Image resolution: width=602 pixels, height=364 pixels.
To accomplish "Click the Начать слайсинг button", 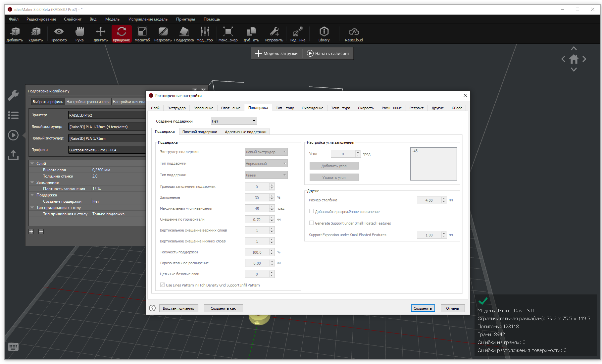I will click(x=328, y=53).
